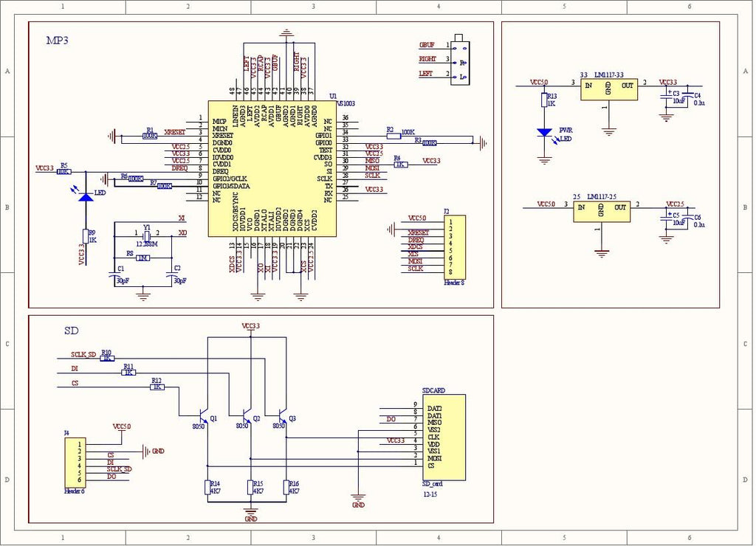This screenshot has height=546, width=756.
Task: Select the Header 6 connector J4
Action: tap(75, 463)
